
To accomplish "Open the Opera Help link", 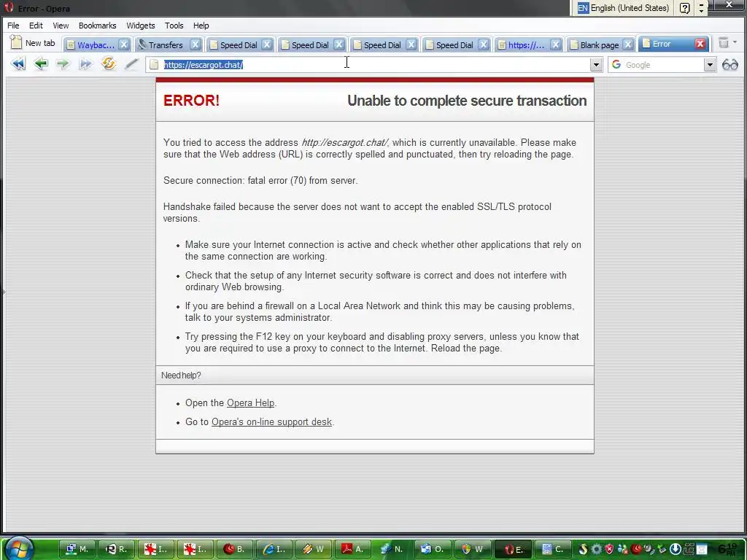I will pos(251,402).
